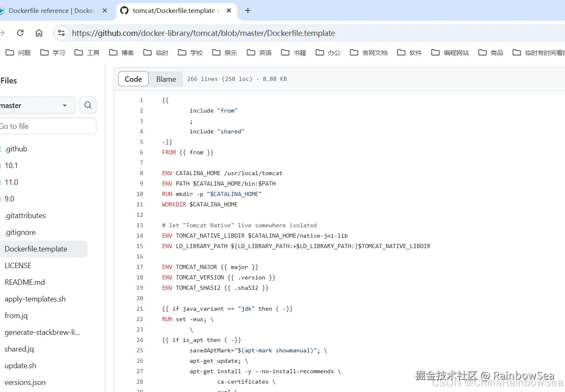
Task: Click line number 14 in the gutter
Action: [x=140, y=236]
